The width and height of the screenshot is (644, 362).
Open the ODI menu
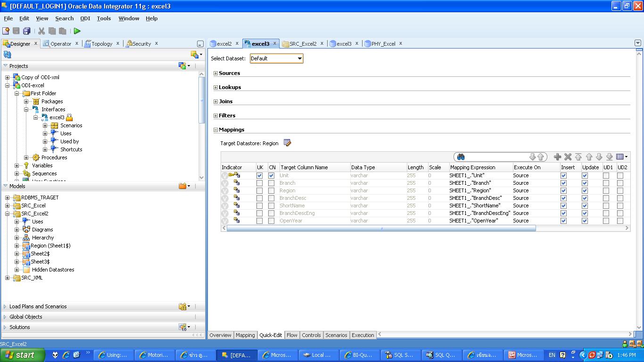pos(85,18)
